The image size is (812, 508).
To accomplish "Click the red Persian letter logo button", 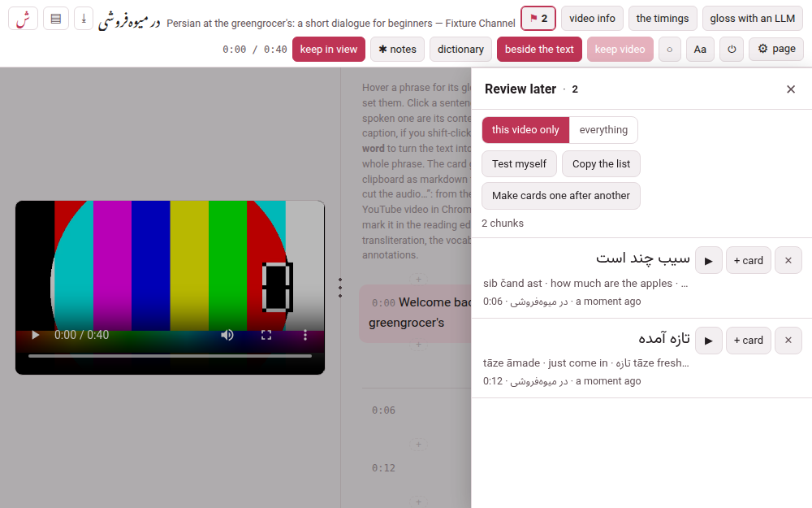I will (x=23, y=19).
